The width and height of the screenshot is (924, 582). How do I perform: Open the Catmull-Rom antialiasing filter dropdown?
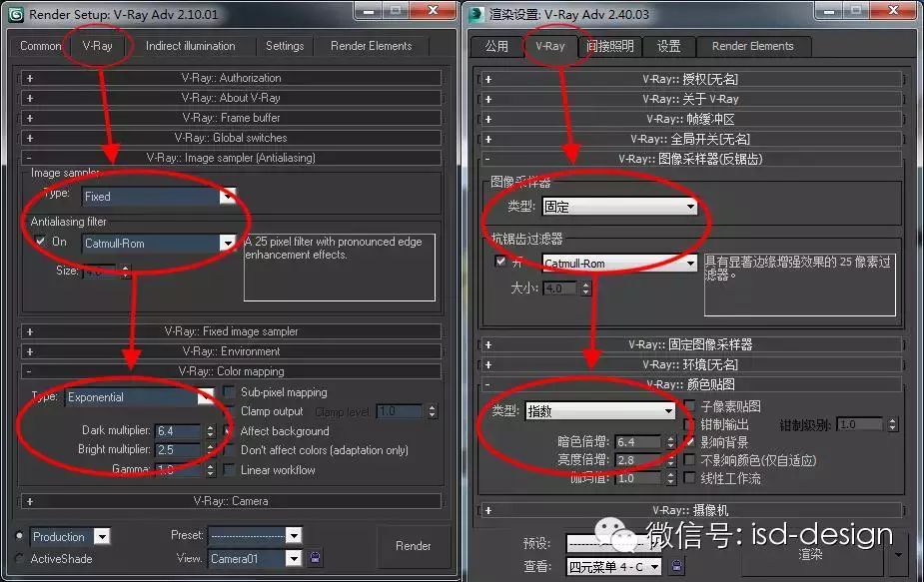(160, 243)
